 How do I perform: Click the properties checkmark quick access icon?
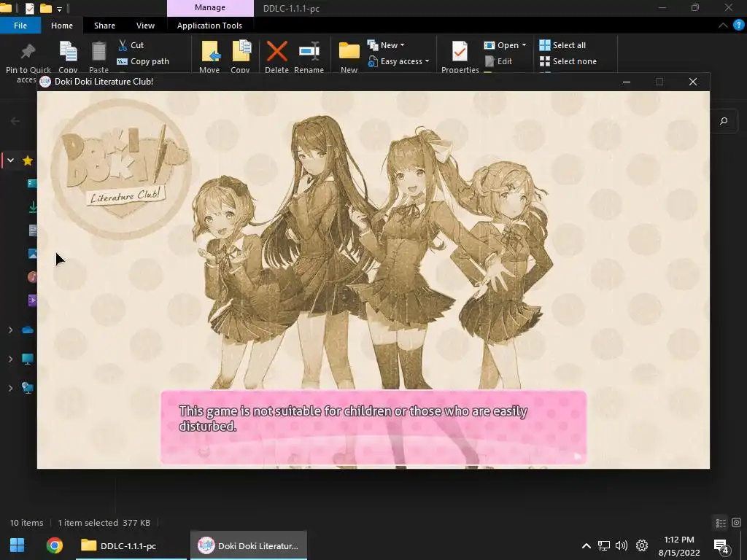pyautogui.click(x=29, y=8)
